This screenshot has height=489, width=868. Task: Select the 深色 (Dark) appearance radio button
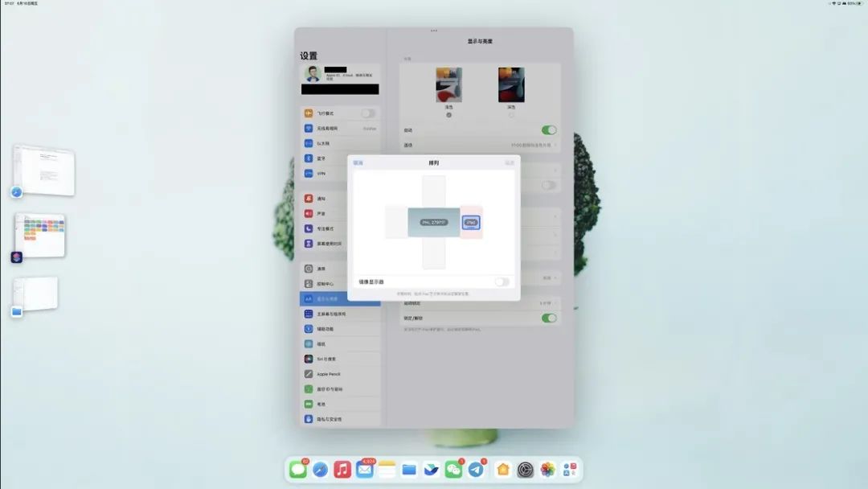(511, 115)
